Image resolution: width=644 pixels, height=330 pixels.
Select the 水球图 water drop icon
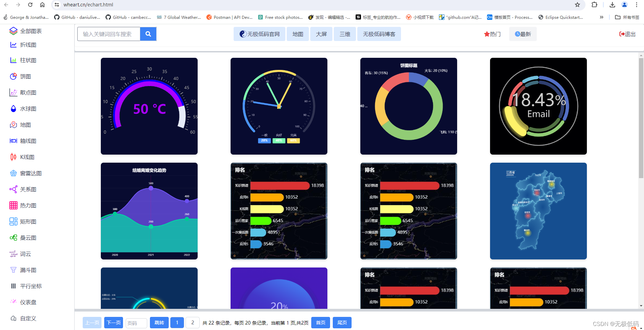[13, 109]
